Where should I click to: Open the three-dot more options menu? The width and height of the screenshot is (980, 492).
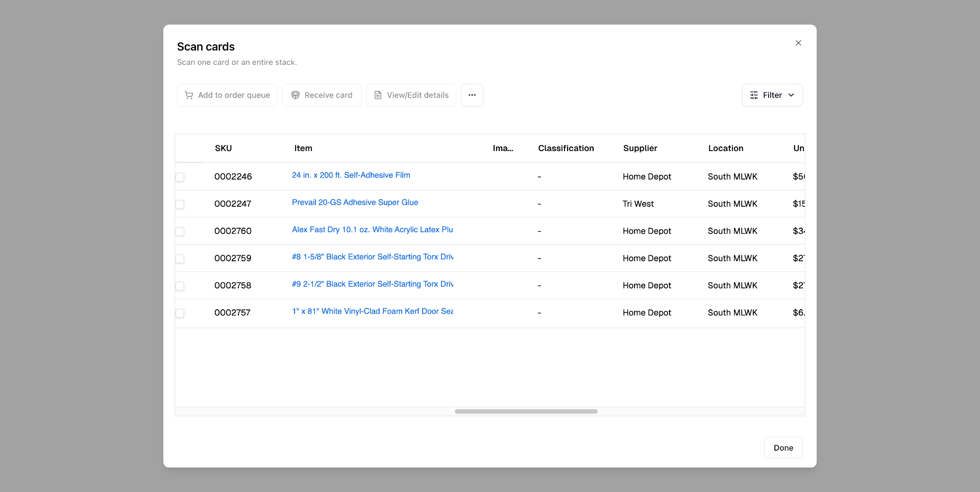click(x=472, y=95)
